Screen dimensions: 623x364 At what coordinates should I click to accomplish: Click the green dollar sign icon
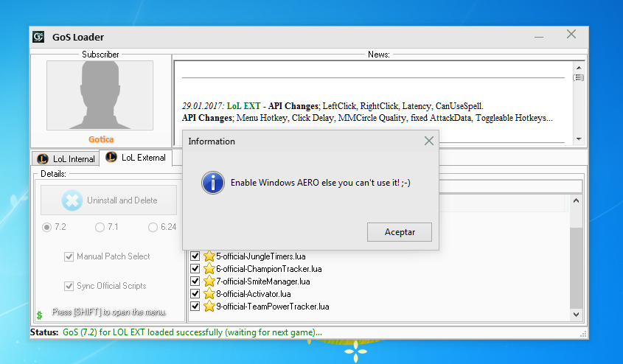click(39, 315)
